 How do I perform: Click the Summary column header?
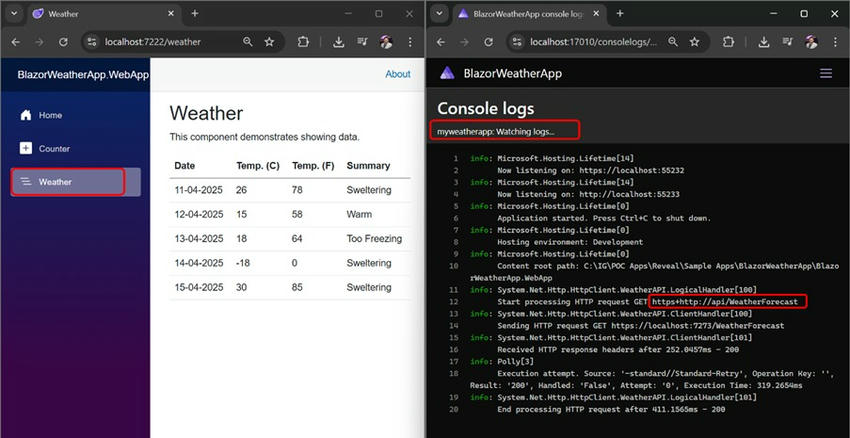[x=368, y=166]
